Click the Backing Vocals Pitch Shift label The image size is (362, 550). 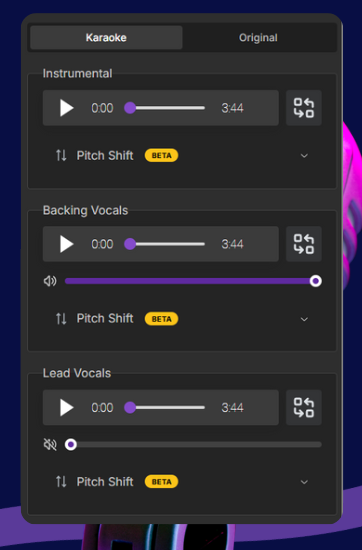click(105, 318)
